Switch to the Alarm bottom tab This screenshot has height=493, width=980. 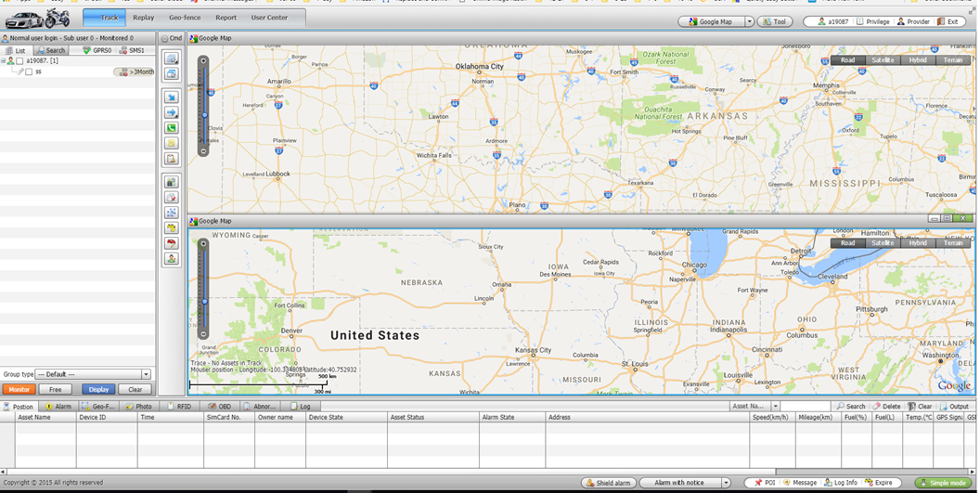point(58,406)
